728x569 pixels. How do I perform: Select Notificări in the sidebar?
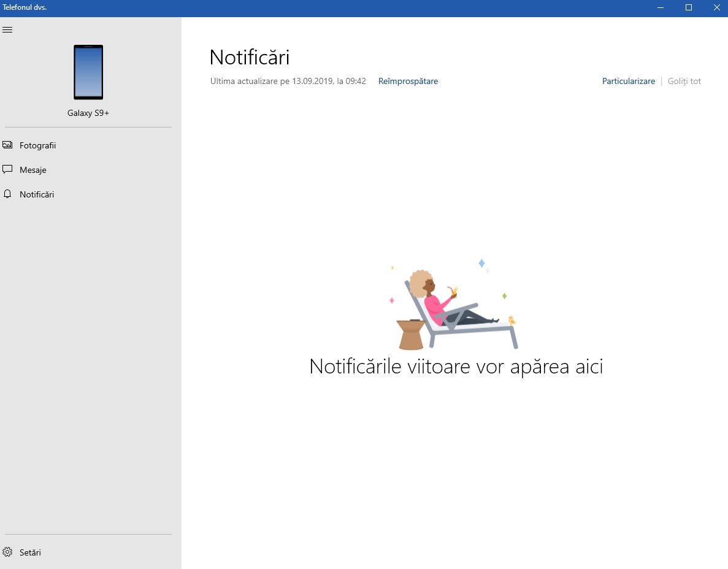click(37, 194)
